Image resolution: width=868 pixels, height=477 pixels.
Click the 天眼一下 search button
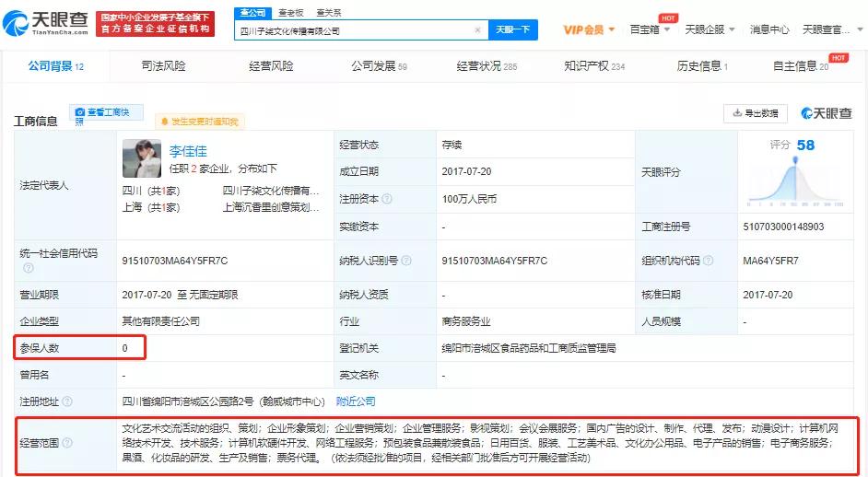(x=512, y=29)
